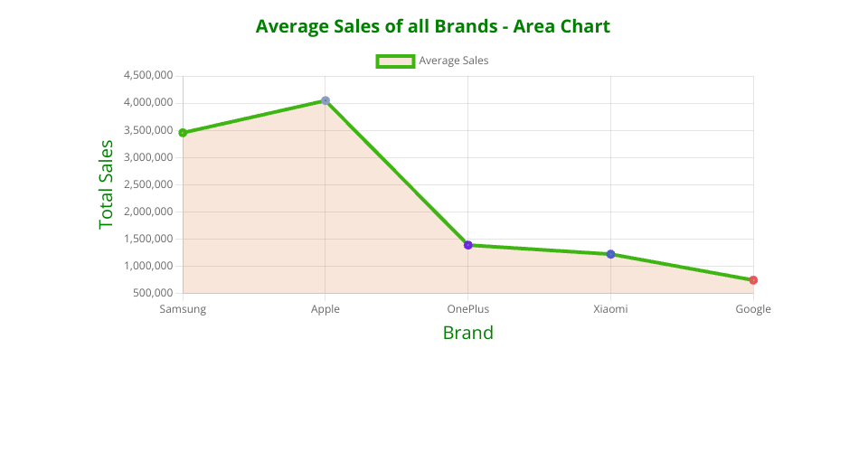The image size is (868, 452).
Task: Click the Brand x-axis title
Action: (x=467, y=333)
